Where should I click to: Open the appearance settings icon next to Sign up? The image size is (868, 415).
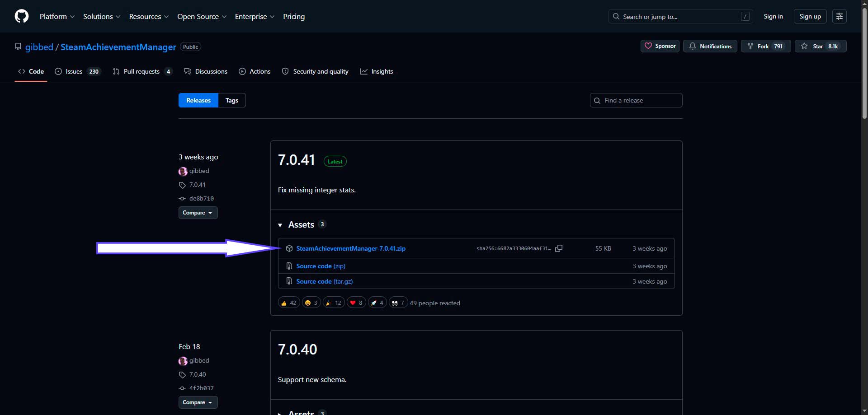840,16
